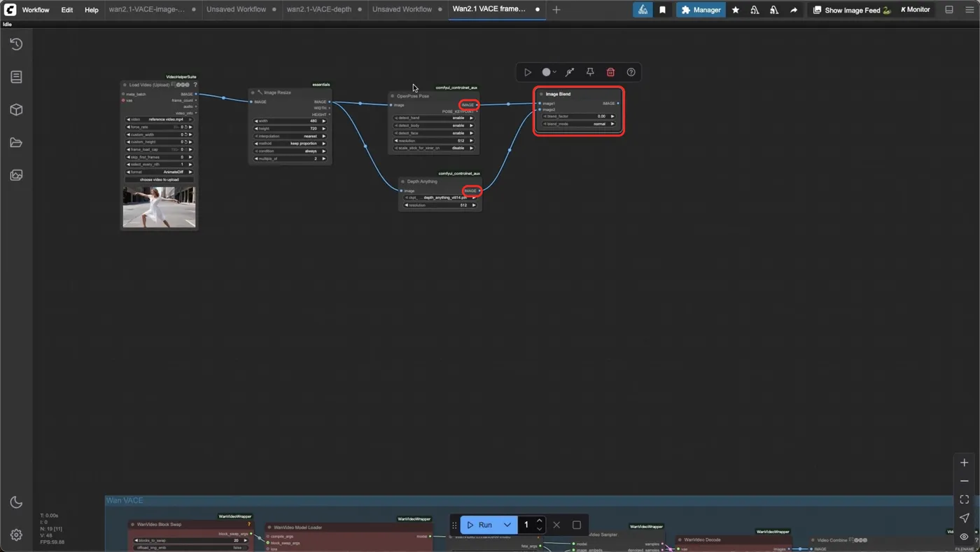Open the node library cube icon
The image size is (980, 552).
pyautogui.click(x=16, y=110)
